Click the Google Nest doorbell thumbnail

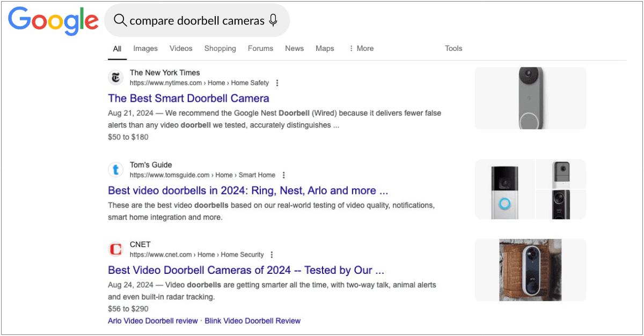tap(530, 98)
